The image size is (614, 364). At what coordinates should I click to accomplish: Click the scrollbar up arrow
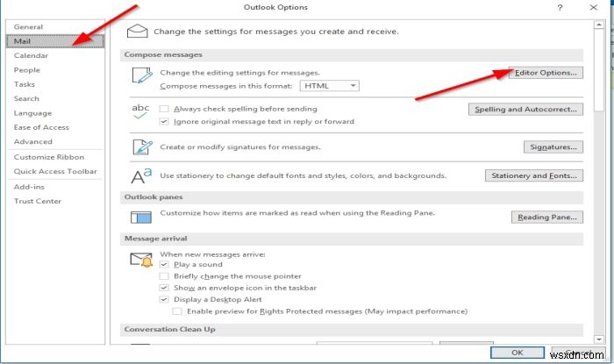click(x=599, y=25)
